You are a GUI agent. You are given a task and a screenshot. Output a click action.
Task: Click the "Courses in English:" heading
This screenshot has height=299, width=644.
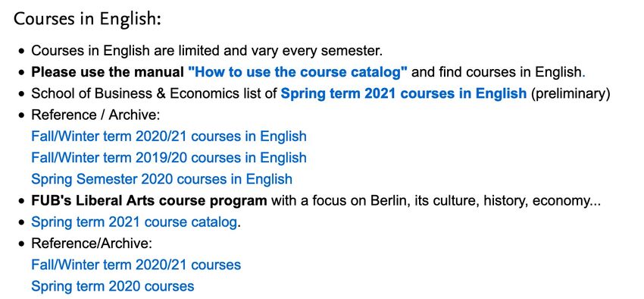(x=87, y=19)
